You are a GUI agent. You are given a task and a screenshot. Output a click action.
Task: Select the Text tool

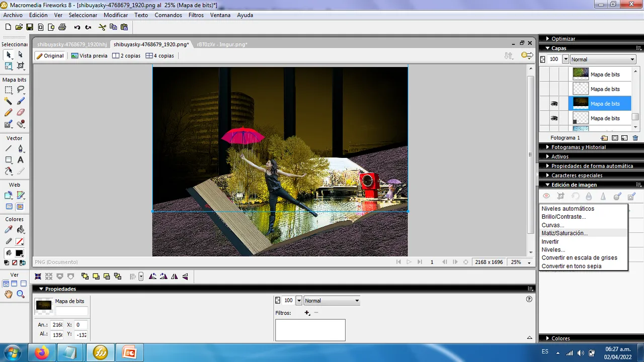click(21, 160)
